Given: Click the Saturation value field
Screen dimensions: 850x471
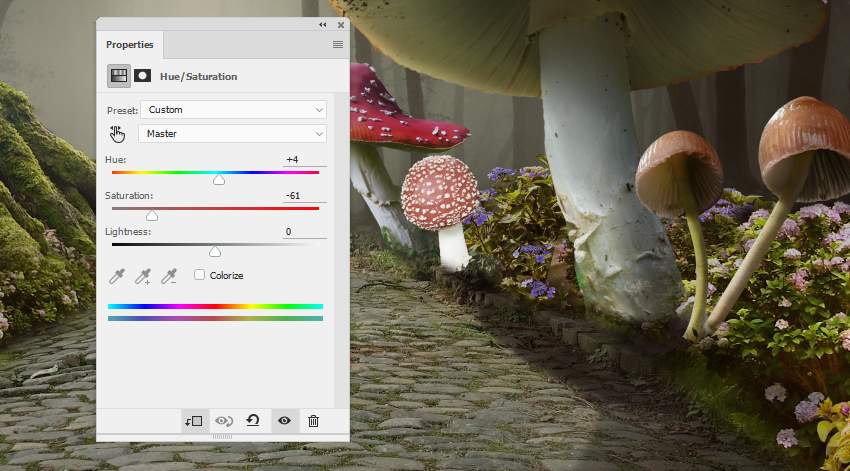Looking at the screenshot, I should tap(305, 196).
